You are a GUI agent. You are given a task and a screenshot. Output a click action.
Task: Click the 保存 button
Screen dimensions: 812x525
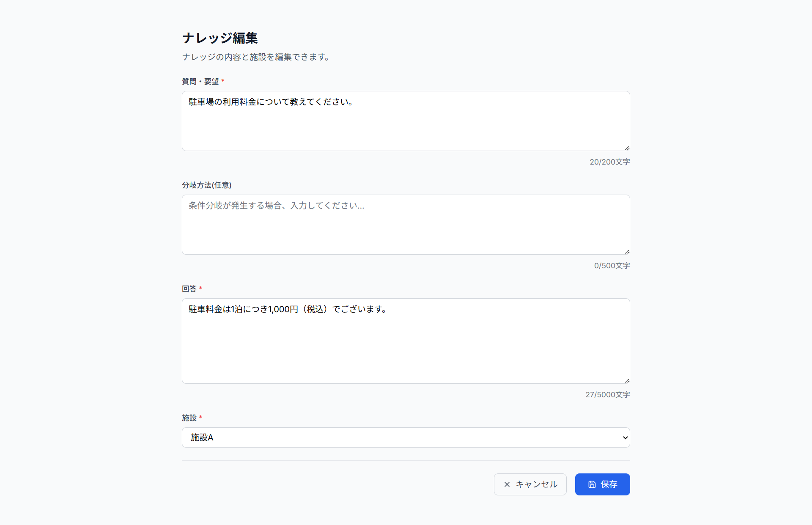pos(603,484)
